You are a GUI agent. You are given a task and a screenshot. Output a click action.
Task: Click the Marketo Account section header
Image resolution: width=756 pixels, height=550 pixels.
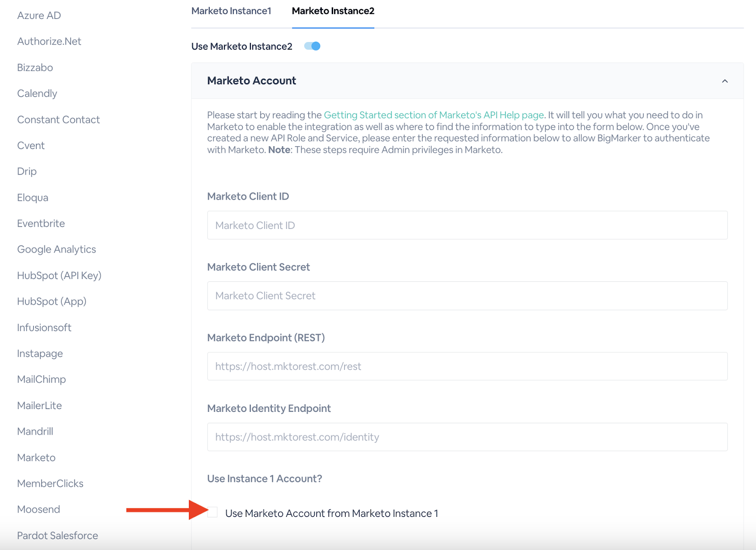tap(467, 81)
